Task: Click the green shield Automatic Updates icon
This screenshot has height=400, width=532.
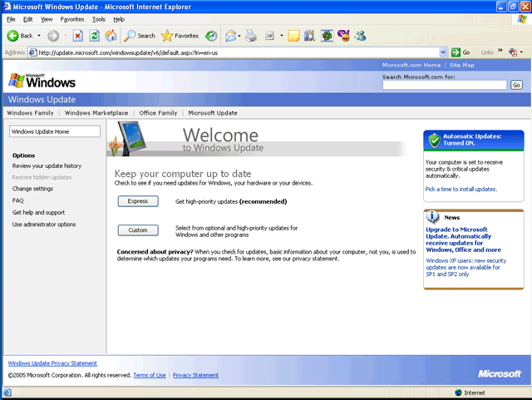Action: pyautogui.click(x=434, y=140)
